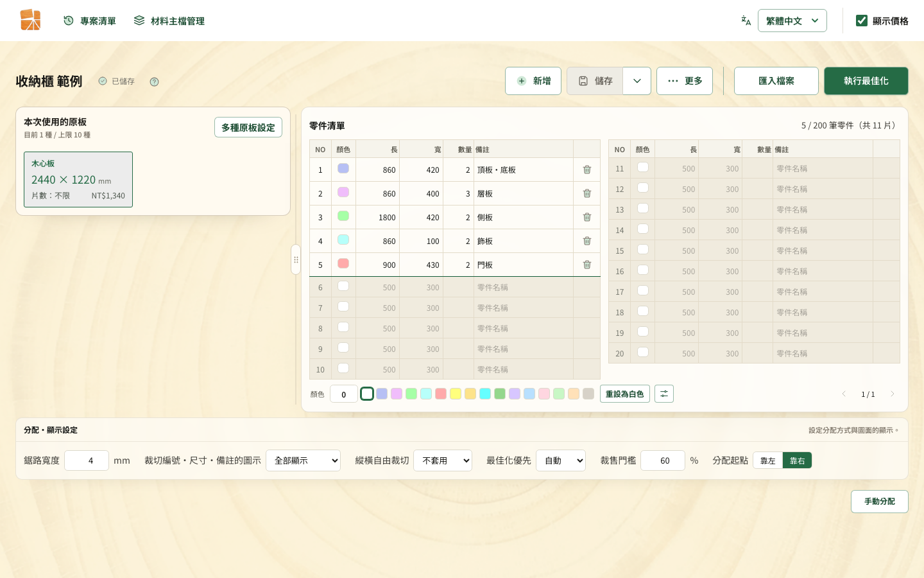Delete row 3 側板 with trash icon
924x578 pixels.
point(586,217)
